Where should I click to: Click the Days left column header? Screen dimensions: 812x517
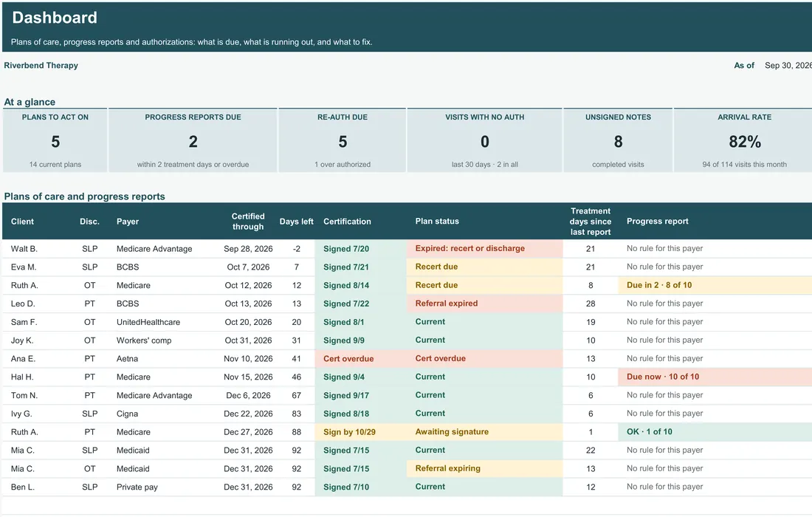(x=296, y=221)
